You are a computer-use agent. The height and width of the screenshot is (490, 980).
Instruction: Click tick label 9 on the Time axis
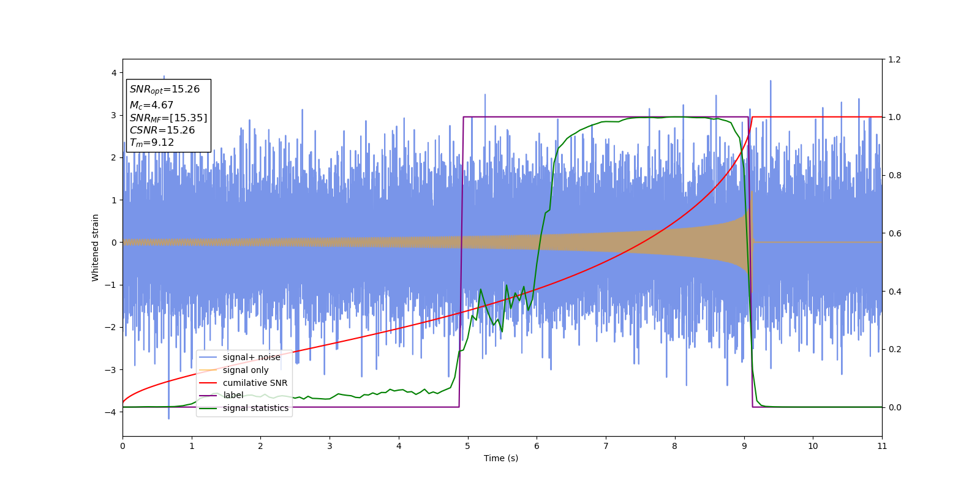click(744, 446)
